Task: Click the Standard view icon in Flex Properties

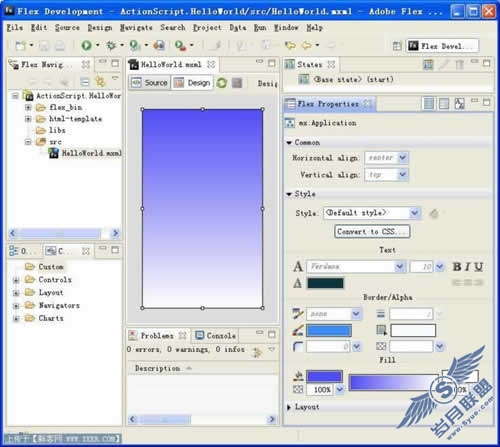Action: (428, 104)
